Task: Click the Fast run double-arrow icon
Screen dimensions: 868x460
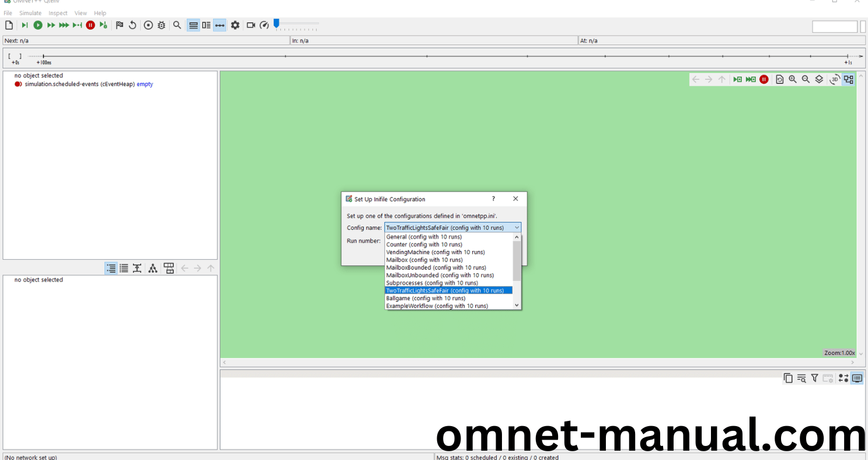Action: tap(51, 25)
